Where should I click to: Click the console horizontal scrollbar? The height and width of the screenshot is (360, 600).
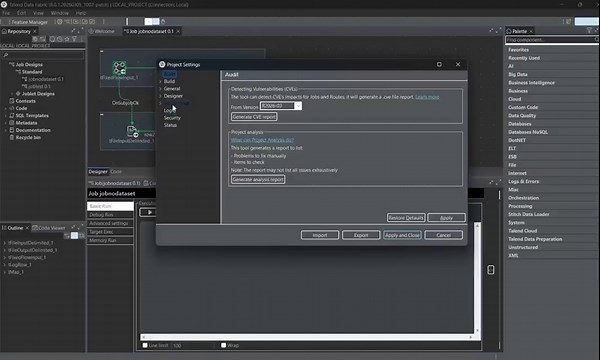click(307, 337)
